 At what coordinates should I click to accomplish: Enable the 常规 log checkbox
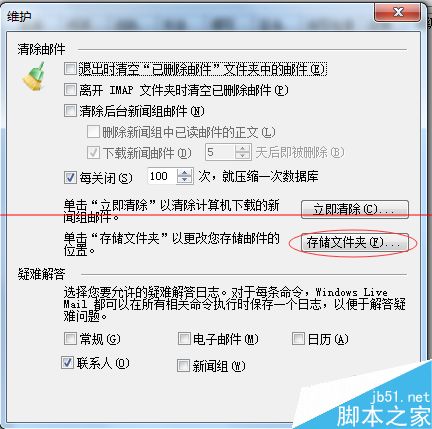click(x=70, y=339)
